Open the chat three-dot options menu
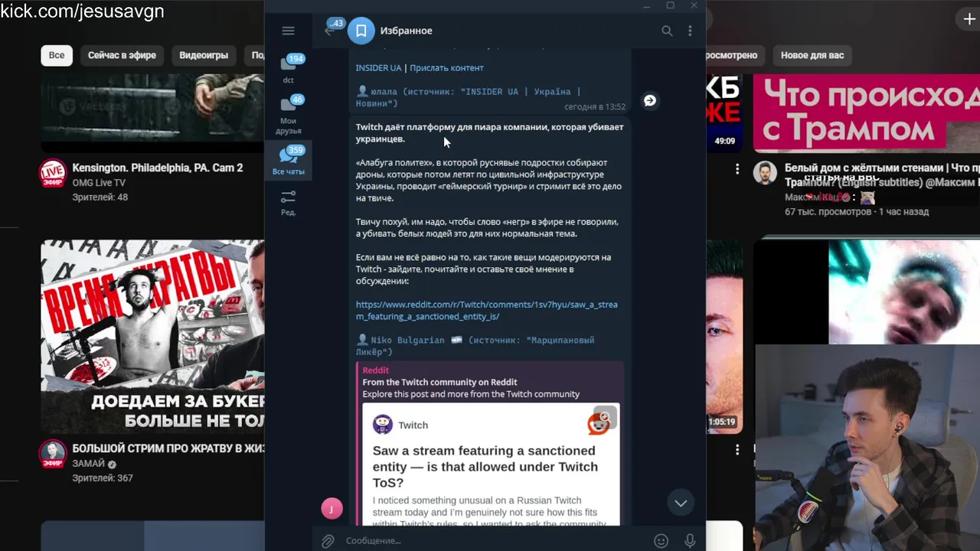 coord(690,31)
